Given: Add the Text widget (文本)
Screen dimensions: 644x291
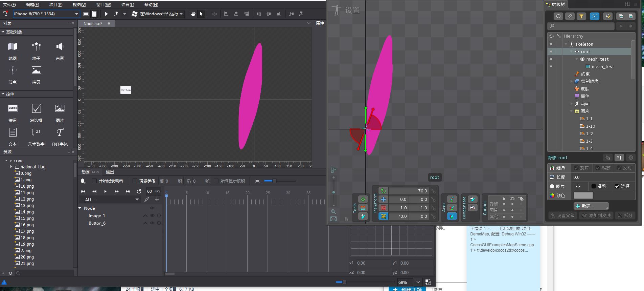Looking at the screenshot, I should 13,137.
